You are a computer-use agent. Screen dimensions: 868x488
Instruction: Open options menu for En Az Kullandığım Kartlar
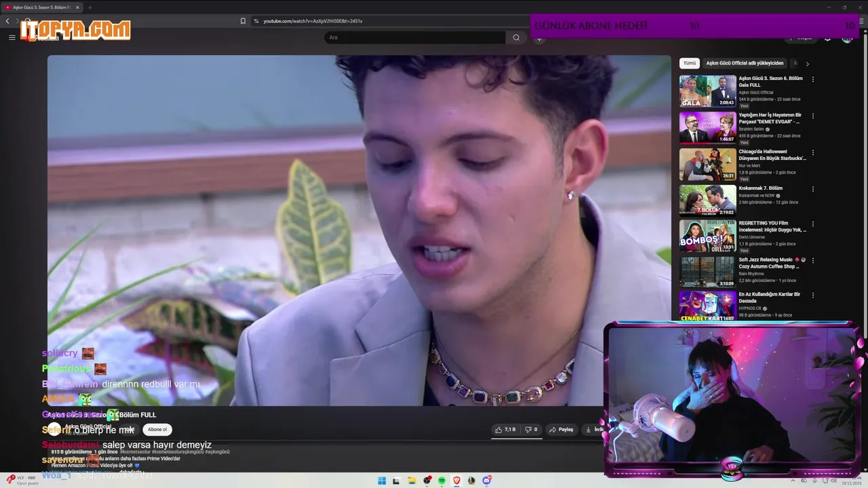point(813,296)
